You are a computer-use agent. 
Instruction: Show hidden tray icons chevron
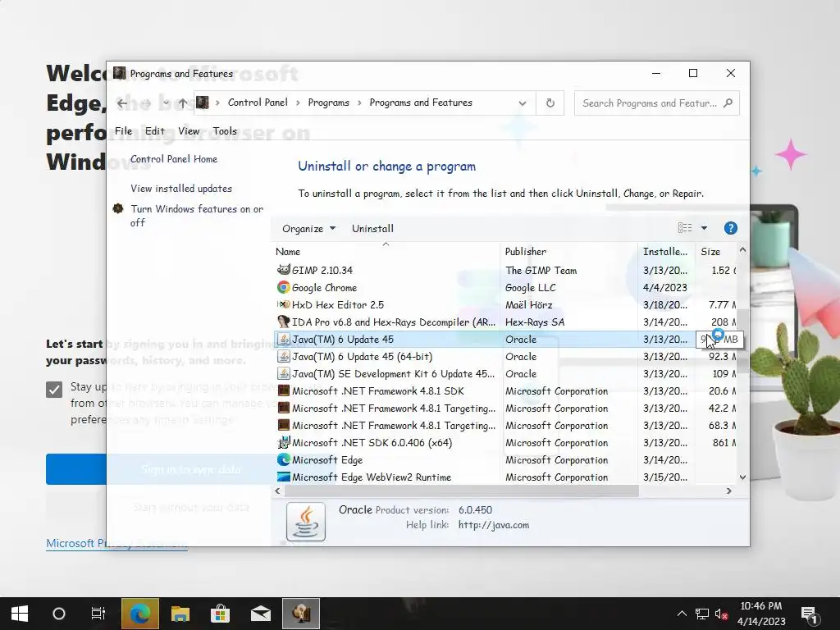coord(682,614)
